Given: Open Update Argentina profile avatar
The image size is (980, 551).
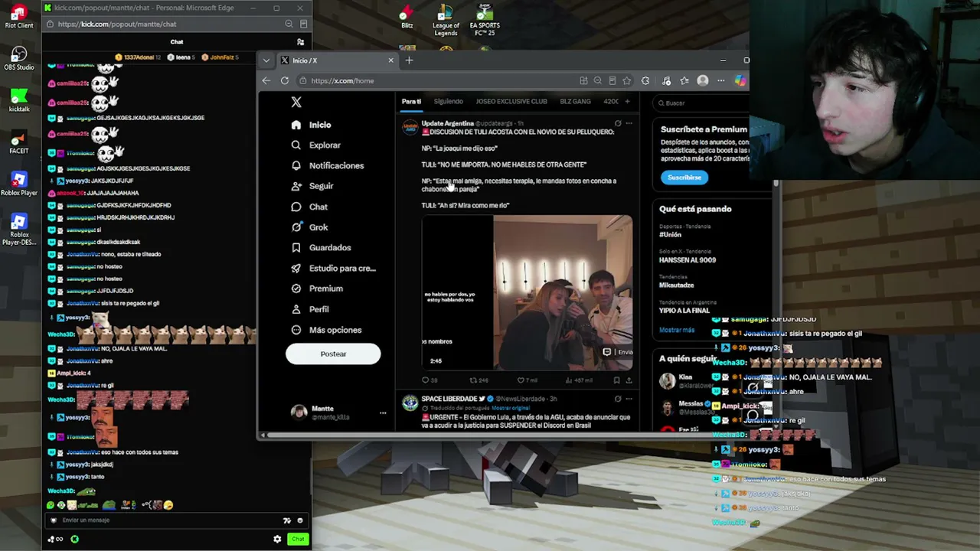Looking at the screenshot, I should (410, 127).
